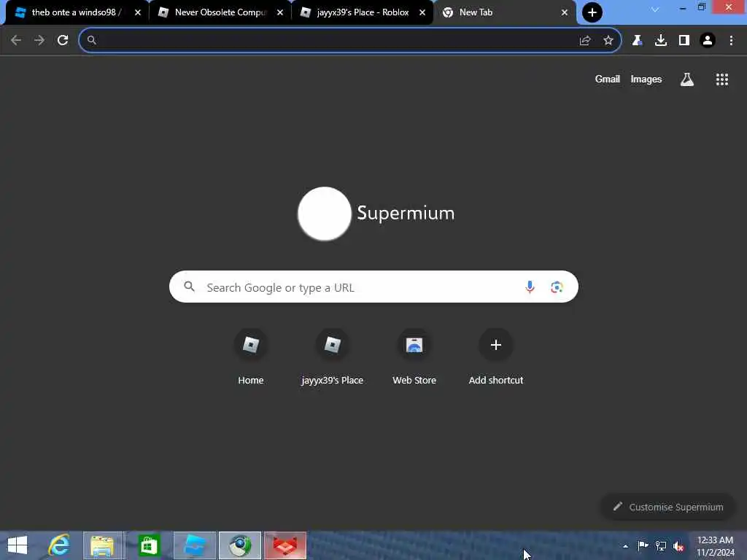The height and width of the screenshot is (560, 747).
Task: Click Add shortcut plus tile
Action: point(496,357)
